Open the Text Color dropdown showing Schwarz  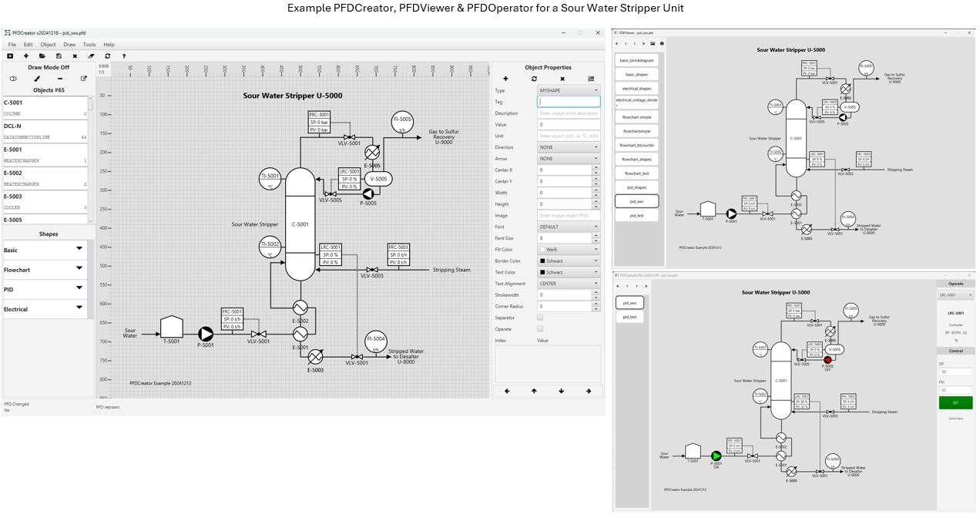(x=569, y=272)
